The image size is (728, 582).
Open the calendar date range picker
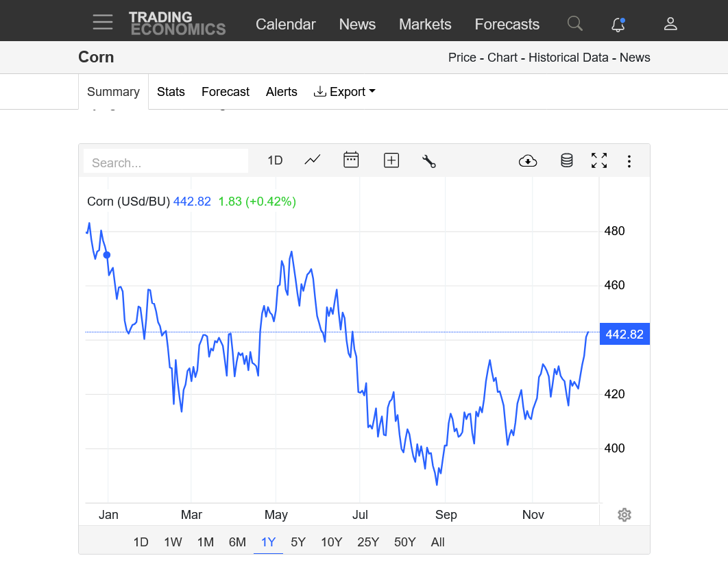point(351,160)
